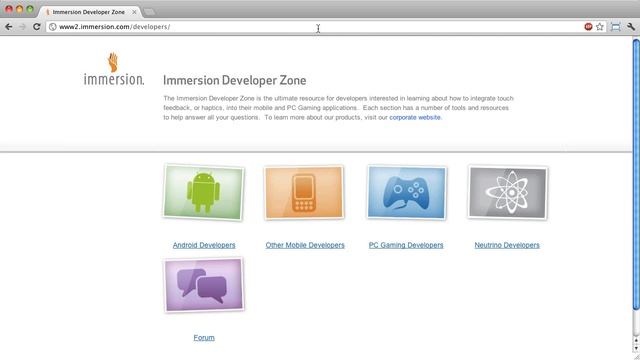The width and height of the screenshot is (640, 360).
Task: Follow the corporate website link
Action: coord(415,117)
